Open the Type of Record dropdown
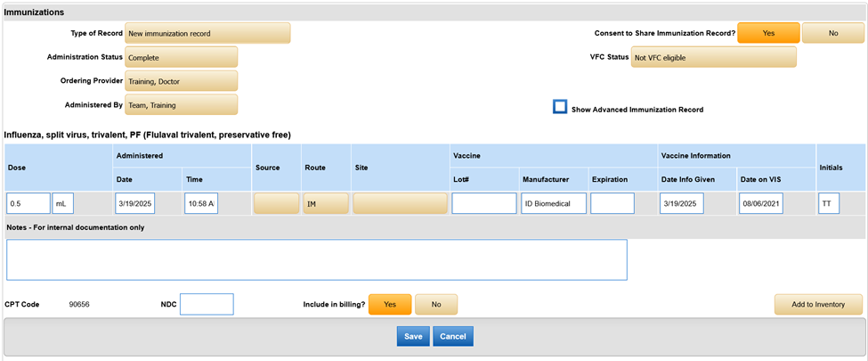The width and height of the screenshot is (868, 361). pos(207,34)
